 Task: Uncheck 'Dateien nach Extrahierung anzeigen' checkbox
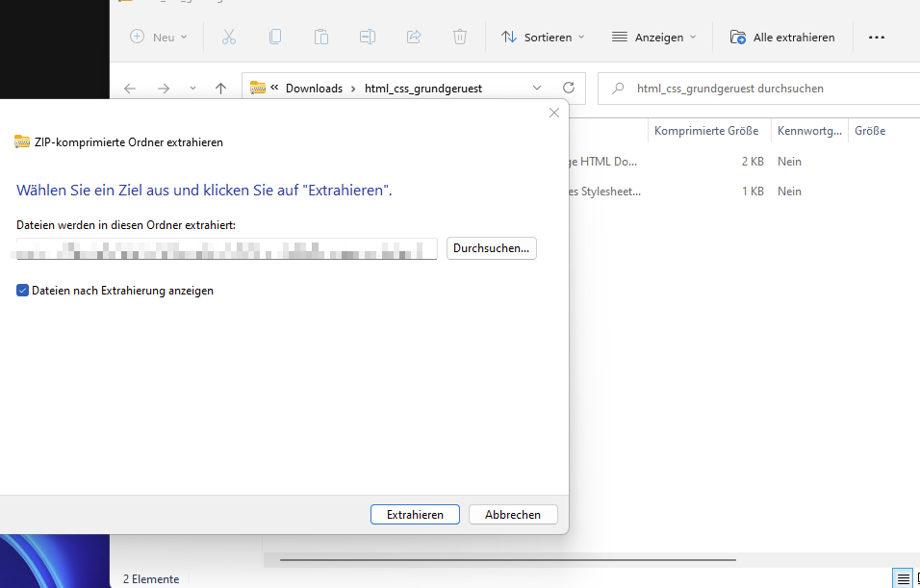point(23,290)
